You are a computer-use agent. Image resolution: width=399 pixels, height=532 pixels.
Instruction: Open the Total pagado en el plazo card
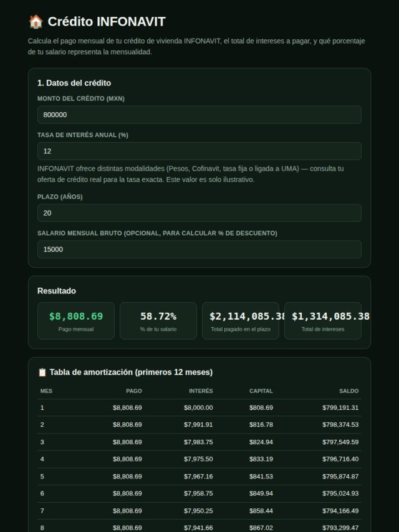[x=241, y=321]
